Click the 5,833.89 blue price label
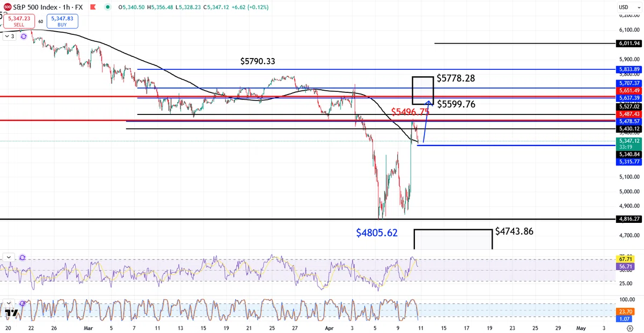 point(629,69)
